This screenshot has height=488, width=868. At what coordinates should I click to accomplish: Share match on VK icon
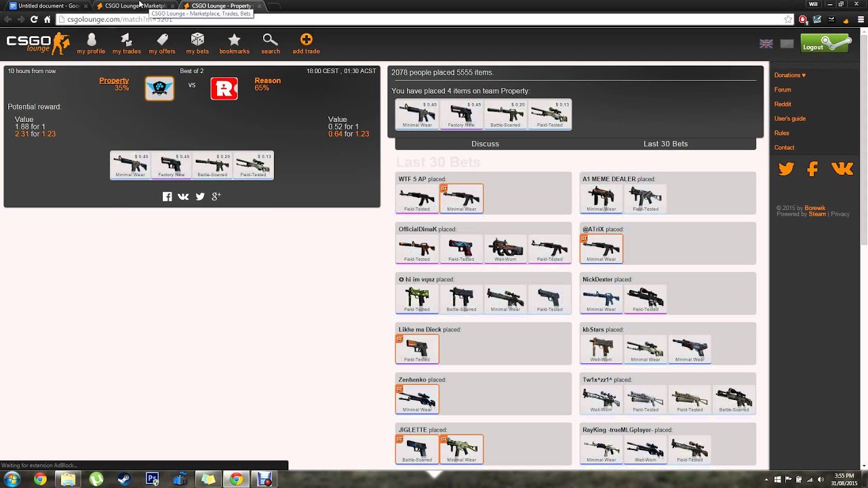point(183,197)
